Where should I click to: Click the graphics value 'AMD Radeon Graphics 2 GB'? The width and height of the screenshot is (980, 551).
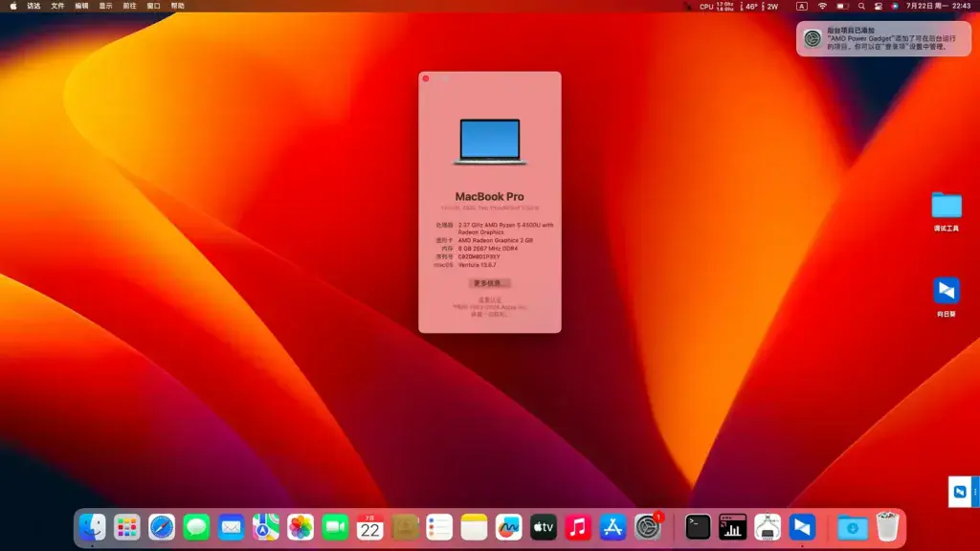pyautogui.click(x=496, y=240)
